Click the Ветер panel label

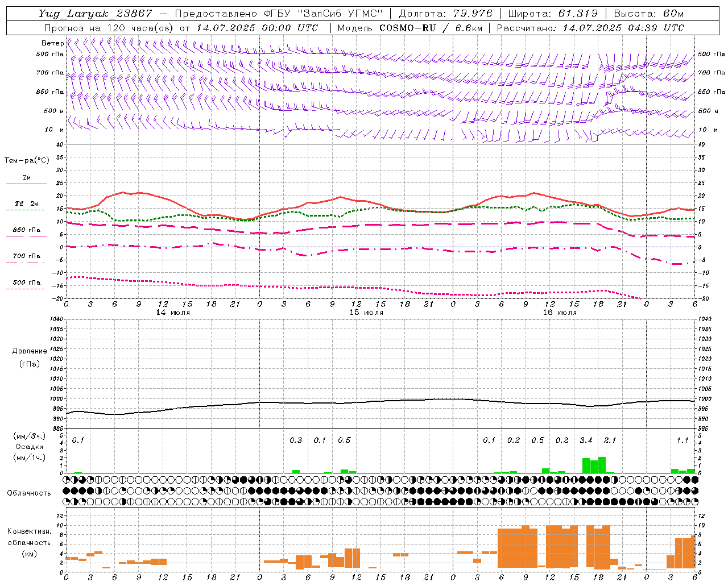click(52, 43)
